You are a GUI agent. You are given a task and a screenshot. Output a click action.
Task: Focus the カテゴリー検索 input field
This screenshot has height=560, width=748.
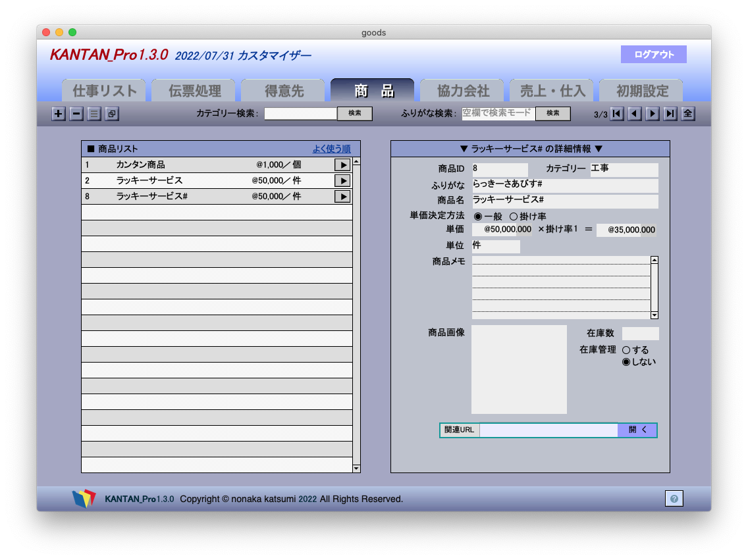tap(300, 113)
